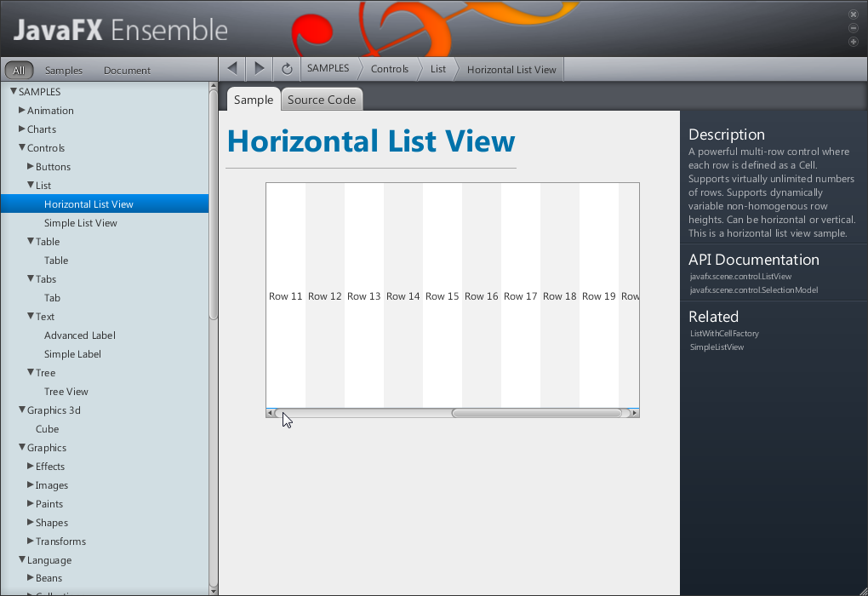Image resolution: width=868 pixels, height=596 pixels.
Task: Click the forward navigation arrow
Action: click(260, 69)
